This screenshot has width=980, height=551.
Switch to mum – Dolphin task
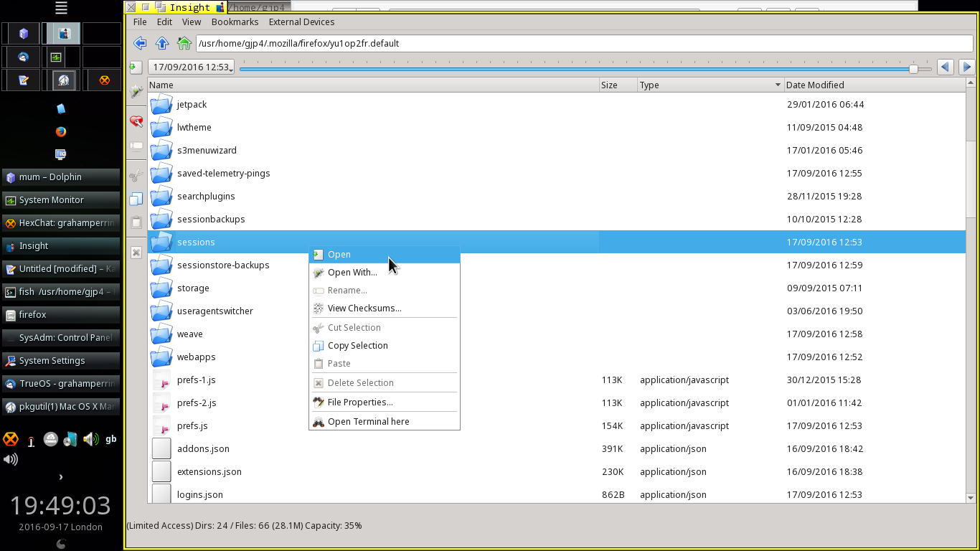61,177
